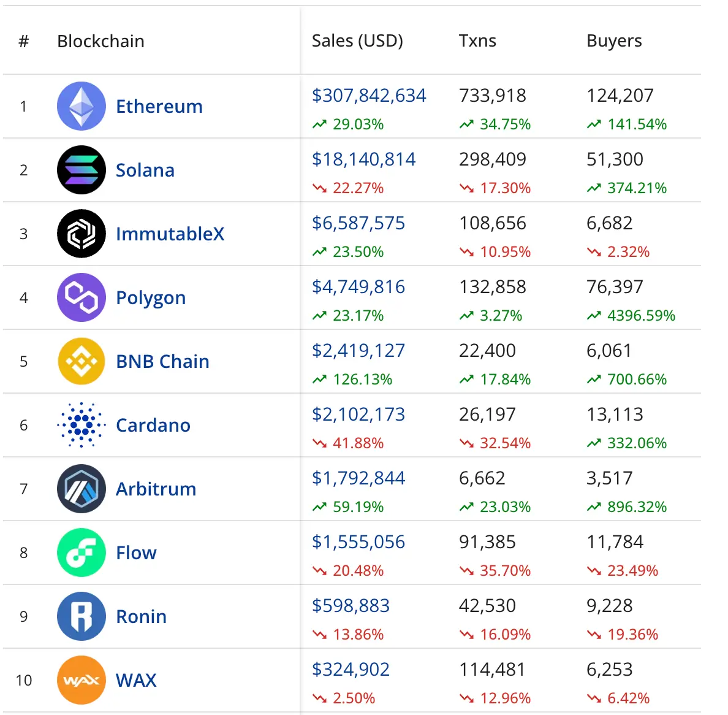This screenshot has height=715, width=728.
Task: Click the Polygon logo icon
Action: (82, 297)
